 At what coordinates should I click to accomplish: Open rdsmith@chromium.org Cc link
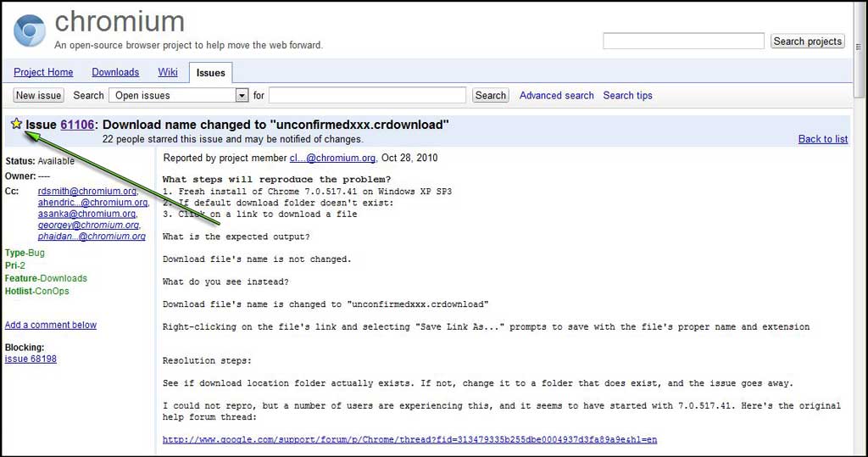tap(88, 191)
